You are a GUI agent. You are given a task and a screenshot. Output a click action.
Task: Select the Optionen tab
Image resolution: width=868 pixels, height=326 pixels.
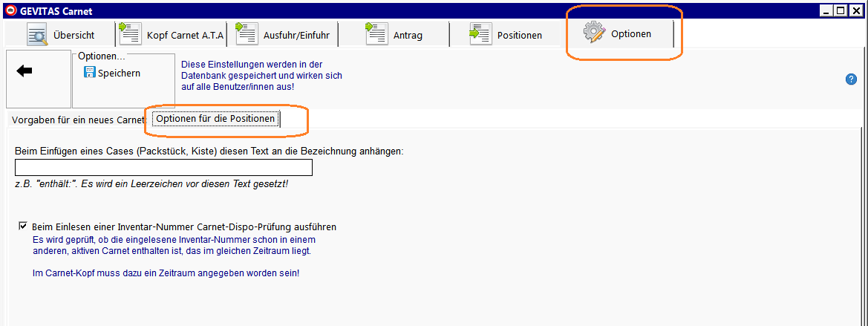click(618, 33)
